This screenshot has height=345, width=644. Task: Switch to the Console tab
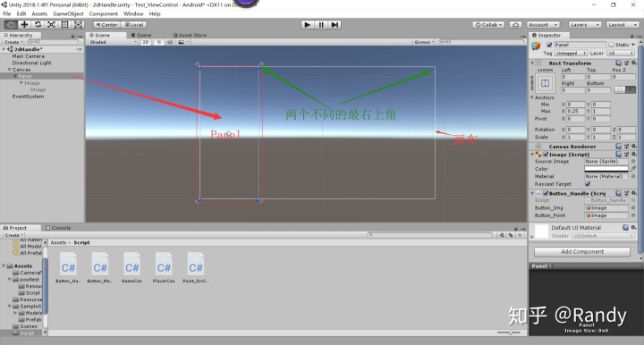pyautogui.click(x=59, y=228)
